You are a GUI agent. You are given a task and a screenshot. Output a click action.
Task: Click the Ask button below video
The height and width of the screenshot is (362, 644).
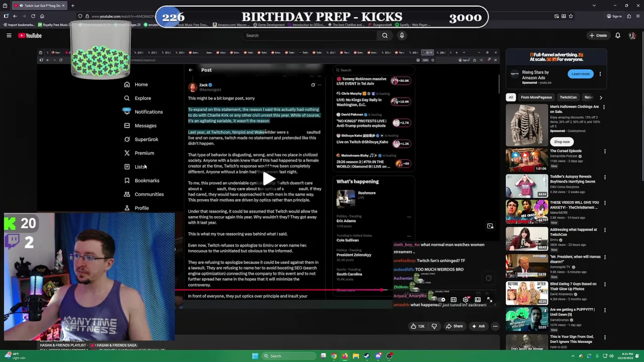[x=478, y=326]
